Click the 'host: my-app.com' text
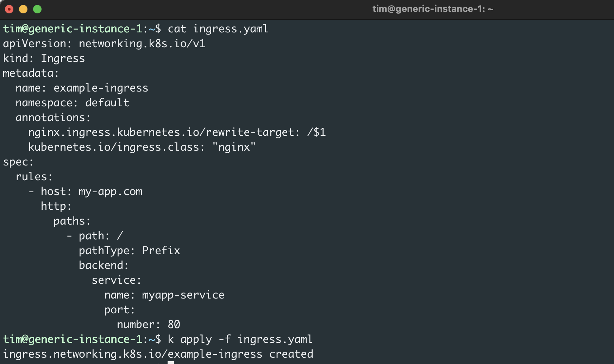This screenshot has height=364, width=614. [x=92, y=192]
